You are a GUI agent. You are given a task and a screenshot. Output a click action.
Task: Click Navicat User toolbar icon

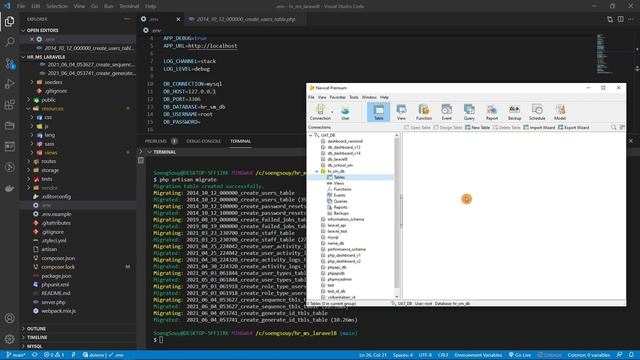[345, 112]
